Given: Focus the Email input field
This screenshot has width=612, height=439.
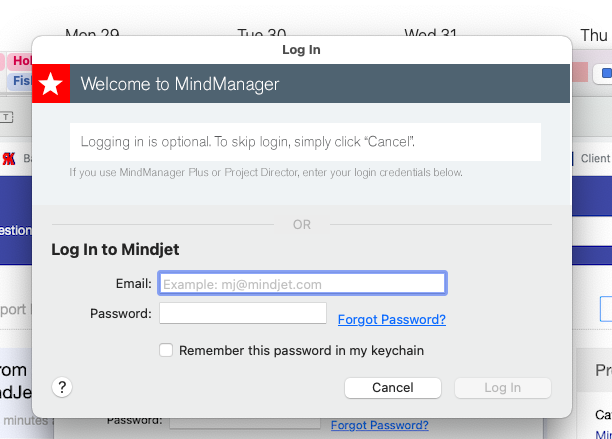Looking at the screenshot, I should point(302,284).
